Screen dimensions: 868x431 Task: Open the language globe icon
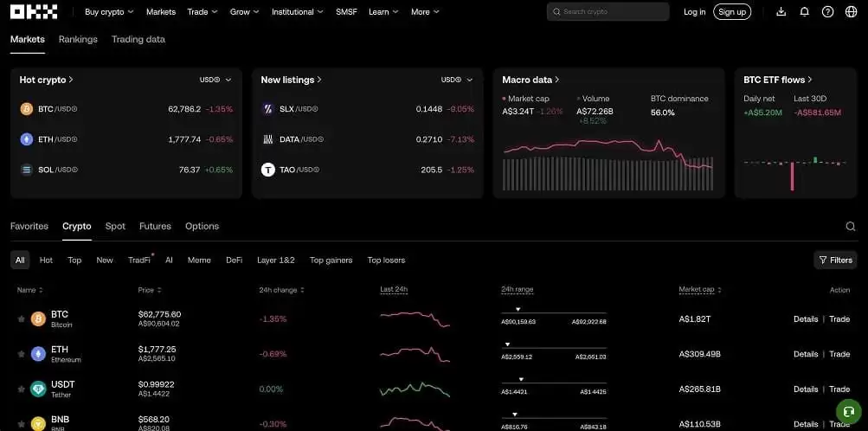tap(851, 11)
